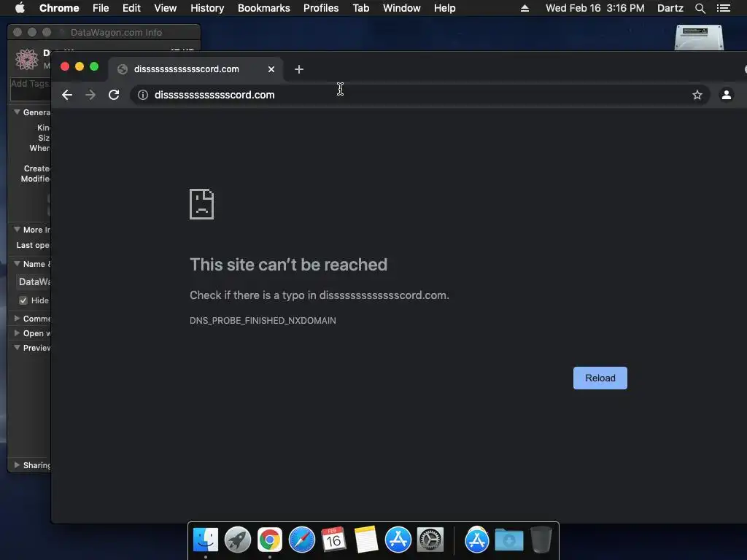
Task: Collapse the Name & Extension section in Info window
Action: pos(18,263)
